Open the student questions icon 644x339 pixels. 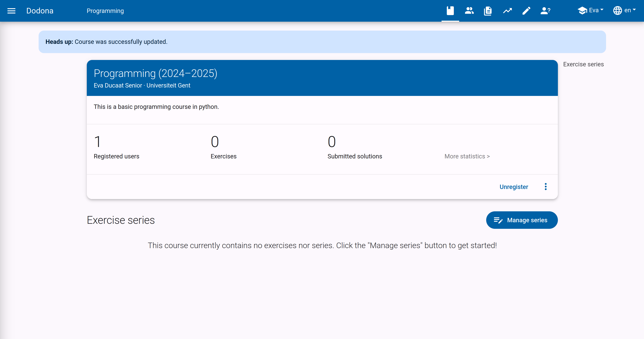(x=545, y=11)
